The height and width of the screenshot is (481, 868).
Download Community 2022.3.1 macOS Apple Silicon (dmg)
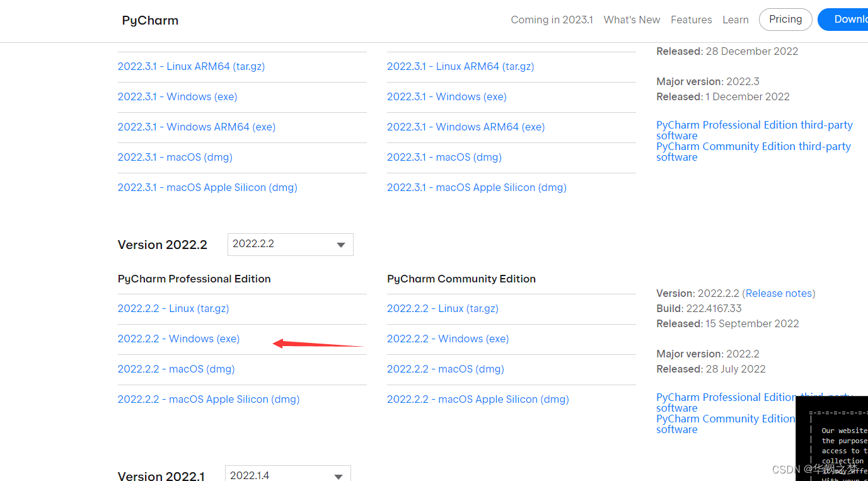[477, 187]
